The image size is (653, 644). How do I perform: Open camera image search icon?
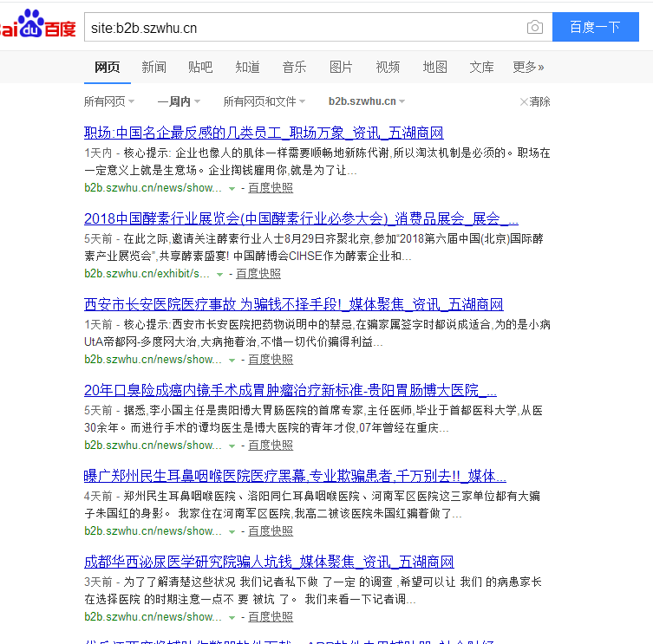point(535,28)
